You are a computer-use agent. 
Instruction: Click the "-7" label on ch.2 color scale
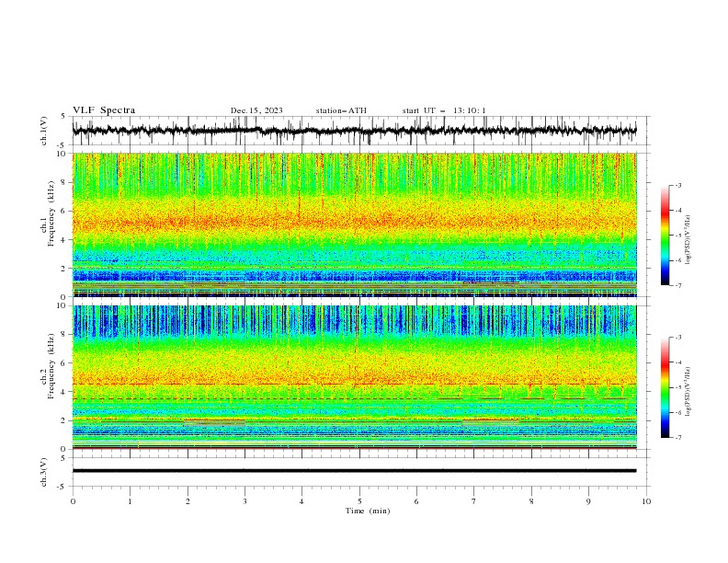677,438
